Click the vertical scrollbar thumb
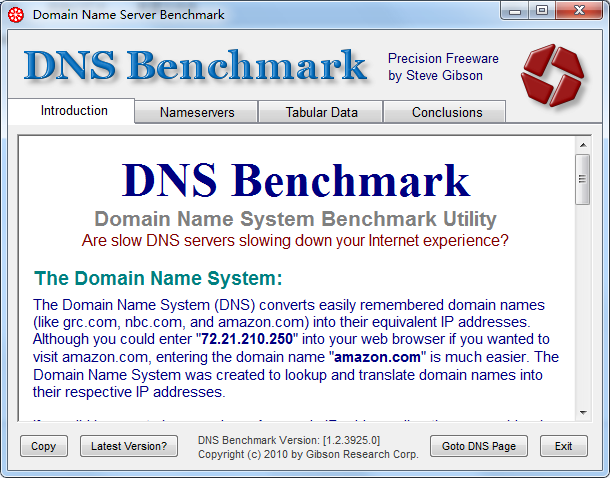The height and width of the screenshot is (478, 610). (583, 179)
